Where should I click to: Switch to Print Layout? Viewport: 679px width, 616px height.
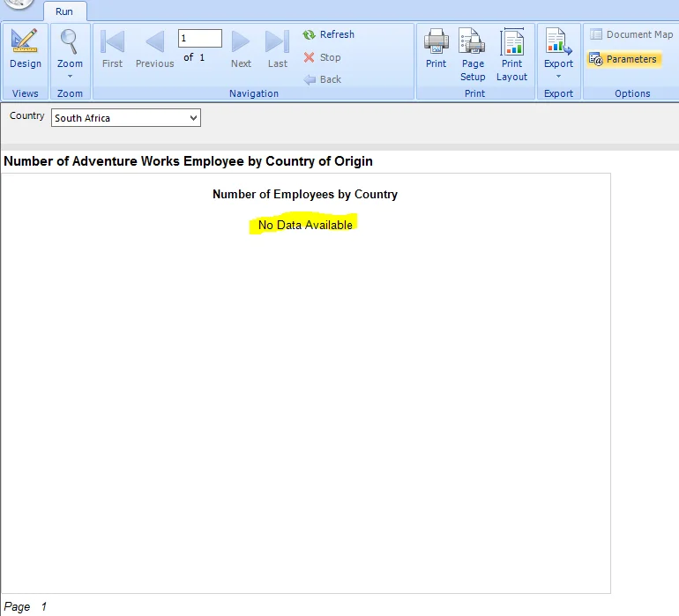click(x=511, y=55)
